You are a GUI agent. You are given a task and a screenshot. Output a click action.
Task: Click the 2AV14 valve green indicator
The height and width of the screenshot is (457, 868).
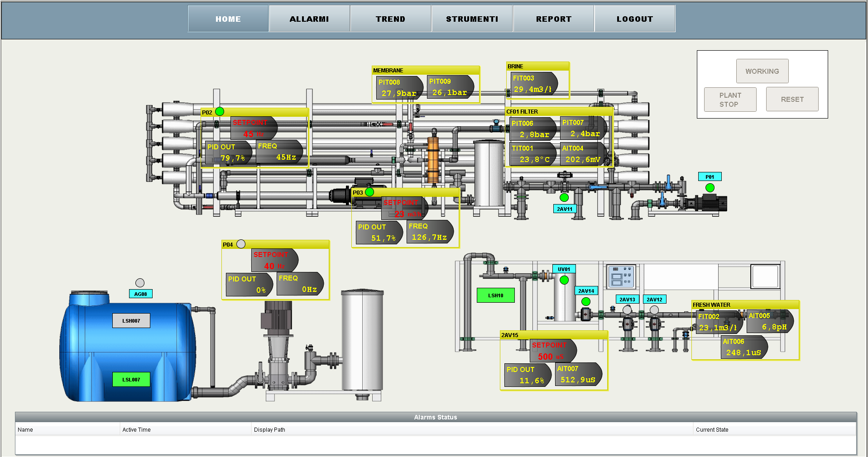[586, 301]
